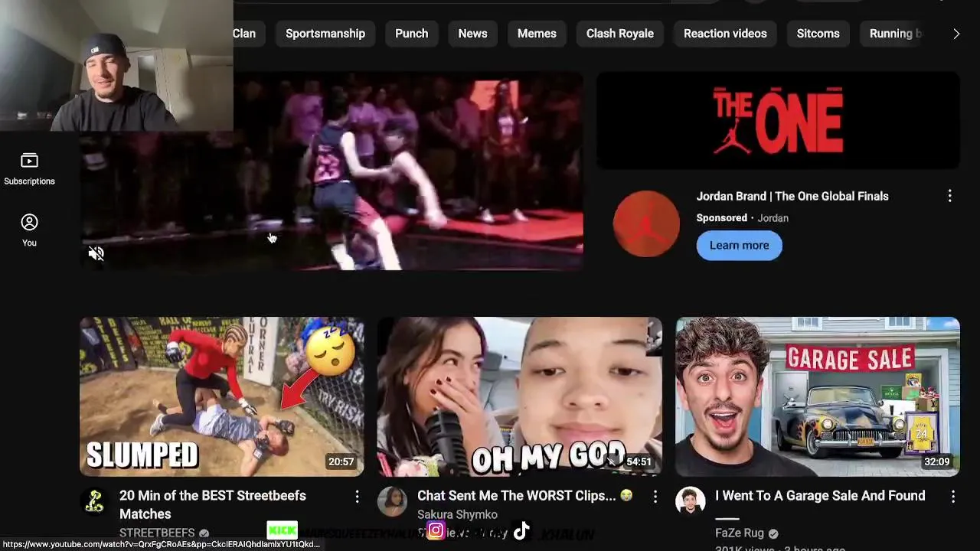
Task: Click the 20:57 duration badge
Action: point(341,462)
